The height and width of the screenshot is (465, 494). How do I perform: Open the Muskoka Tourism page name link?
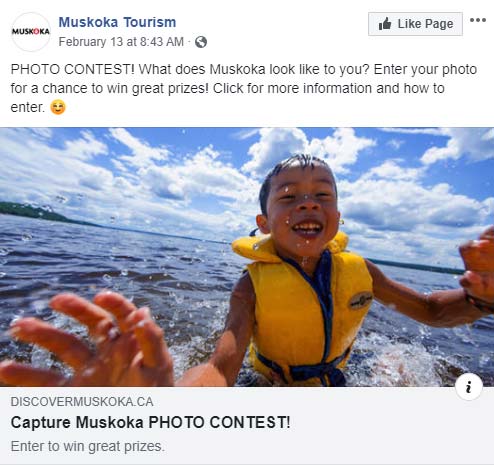[117, 22]
